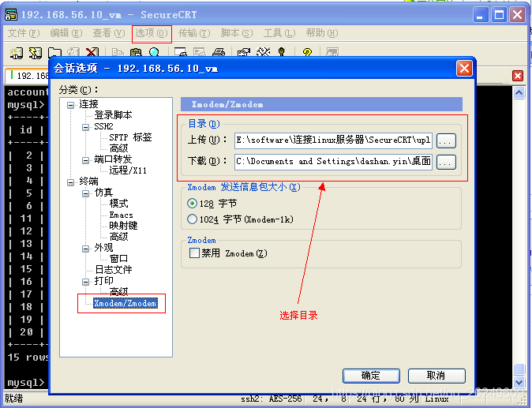
Task: Toggle the 禁用 Zmodem checkbox
Action: click(194, 253)
